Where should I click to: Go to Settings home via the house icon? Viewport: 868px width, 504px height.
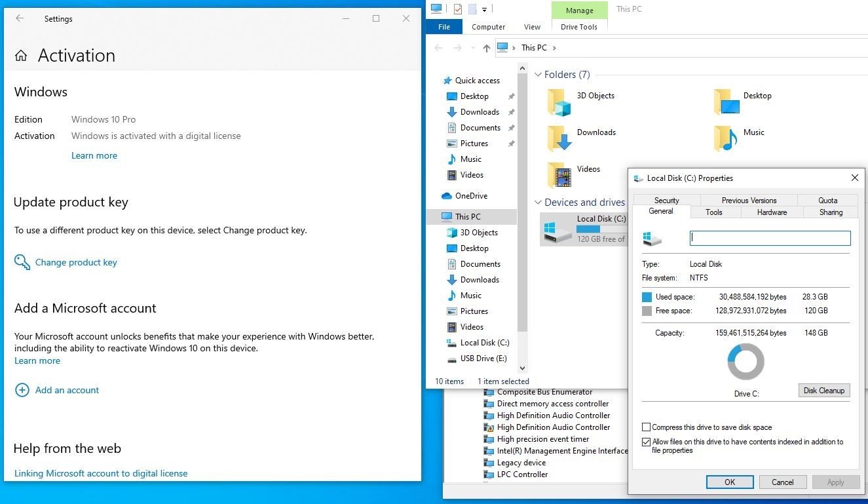(x=21, y=56)
